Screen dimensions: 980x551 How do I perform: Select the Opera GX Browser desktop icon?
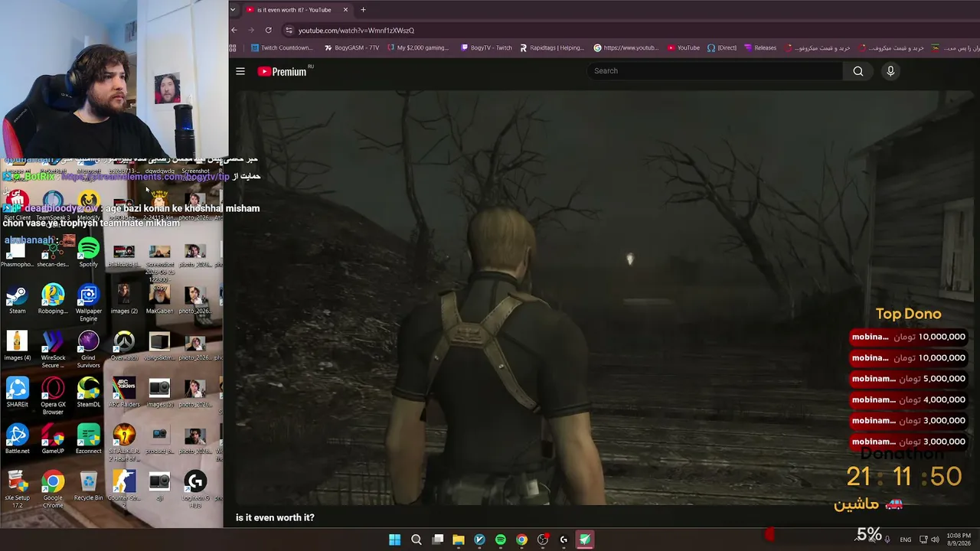click(x=53, y=396)
